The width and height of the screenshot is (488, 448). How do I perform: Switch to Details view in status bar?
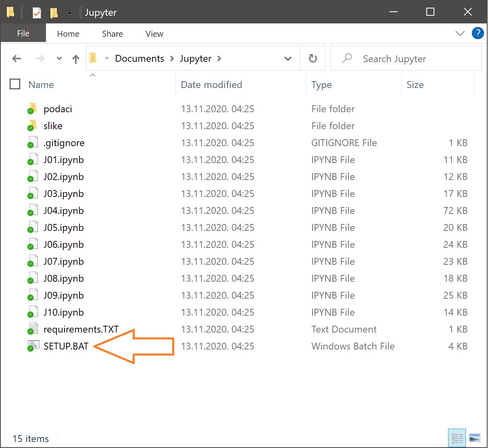click(457, 438)
